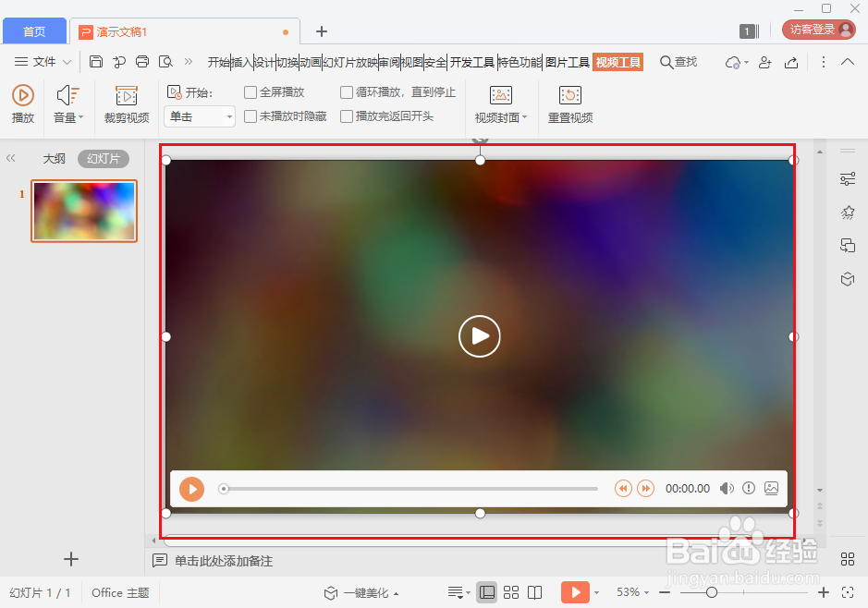Enable the 全屏播放 full-screen playback checkbox
This screenshot has height=608, width=868.
click(250, 91)
